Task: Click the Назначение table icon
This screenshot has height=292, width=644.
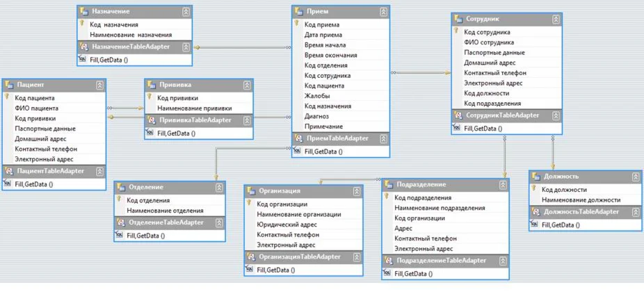Action: pyautogui.click(x=83, y=12)
